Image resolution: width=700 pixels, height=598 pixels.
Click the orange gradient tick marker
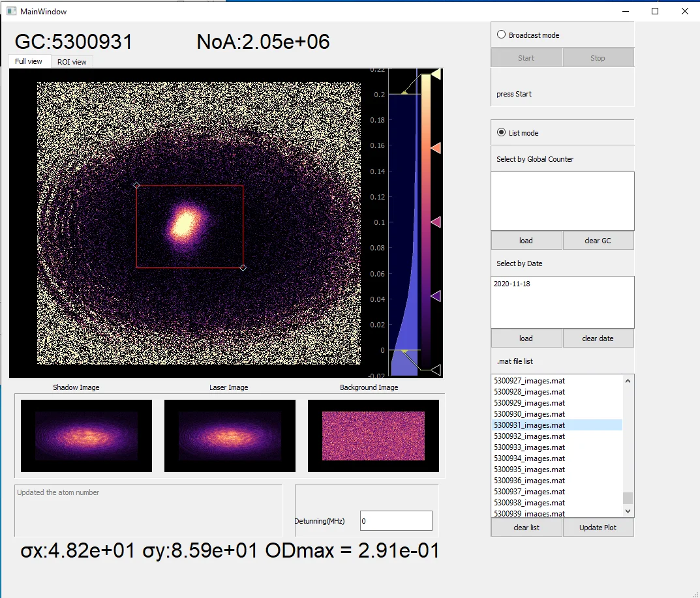tap(436, 149)
